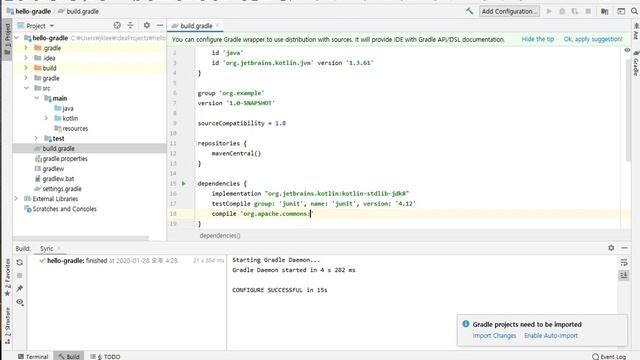Open Search Everywhere magnifier icon
Image resolution: width=640 pixels, height=360 pixels.
click(634, 11)
